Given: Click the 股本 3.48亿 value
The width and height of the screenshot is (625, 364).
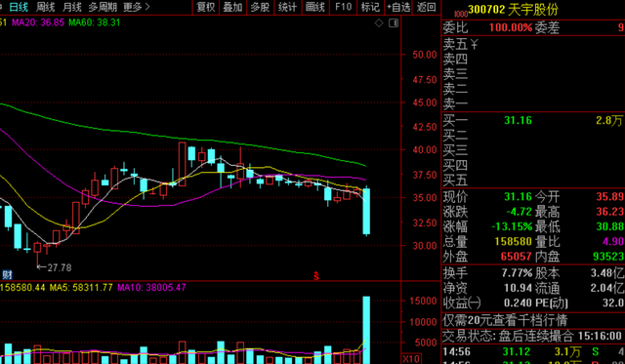Looking at the screenshot, I should pyautogui.click(x=607, y=273).
